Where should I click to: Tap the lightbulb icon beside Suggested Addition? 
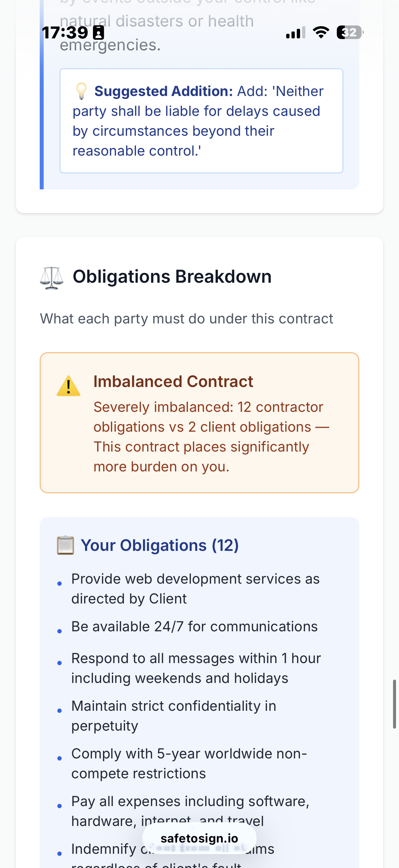81,91
